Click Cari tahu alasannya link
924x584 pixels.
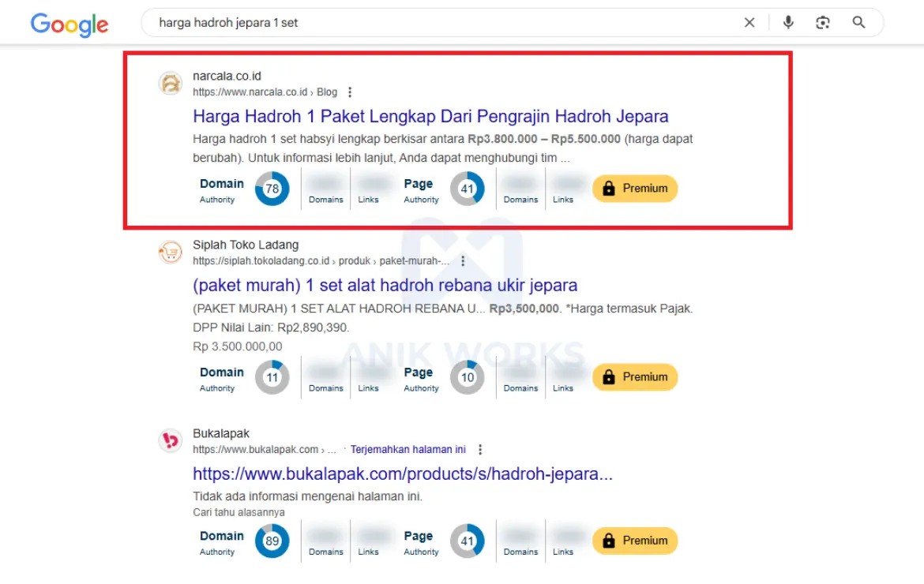239,512
